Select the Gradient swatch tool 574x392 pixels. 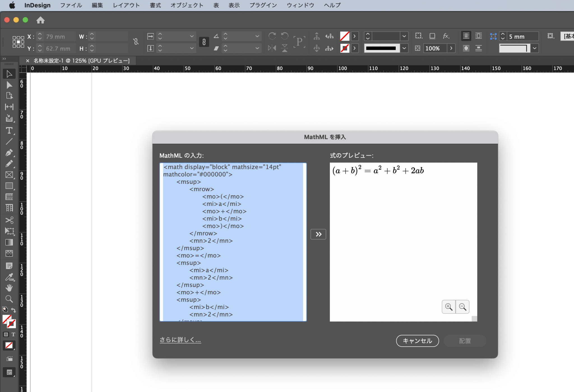(x=9, y=242)
